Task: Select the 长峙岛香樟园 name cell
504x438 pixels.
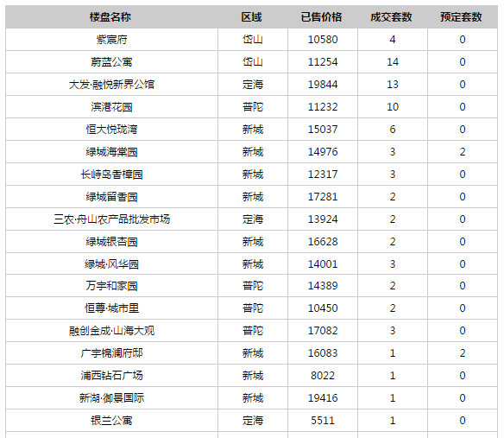Action: click(111, 175)
